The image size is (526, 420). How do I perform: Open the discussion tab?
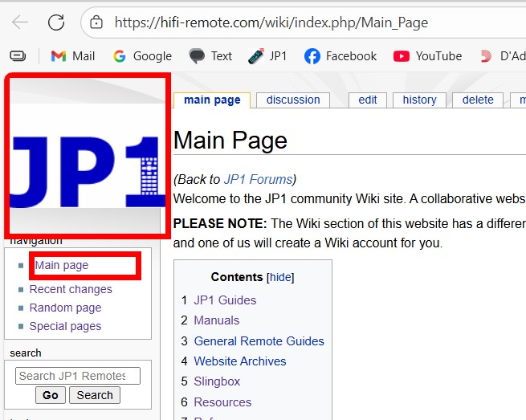pyautogui.click(x=293, y=100)
